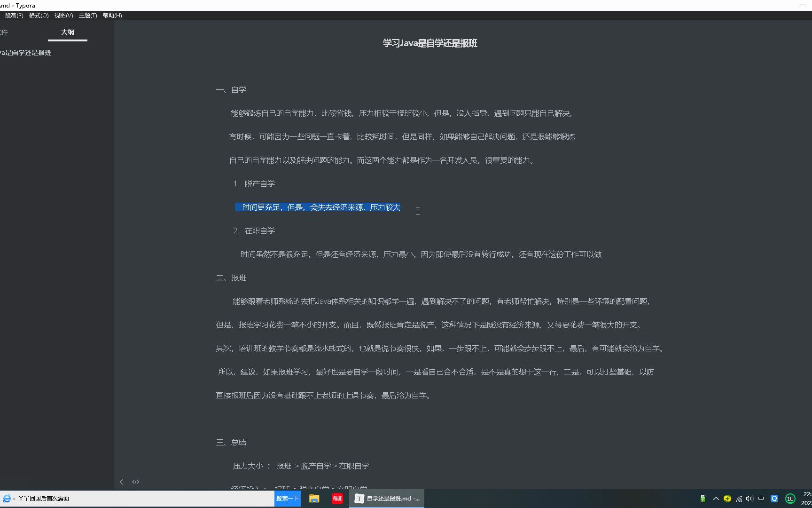Click paragraph starting 所以,建议,如果报班学习

tap(436, 372)
